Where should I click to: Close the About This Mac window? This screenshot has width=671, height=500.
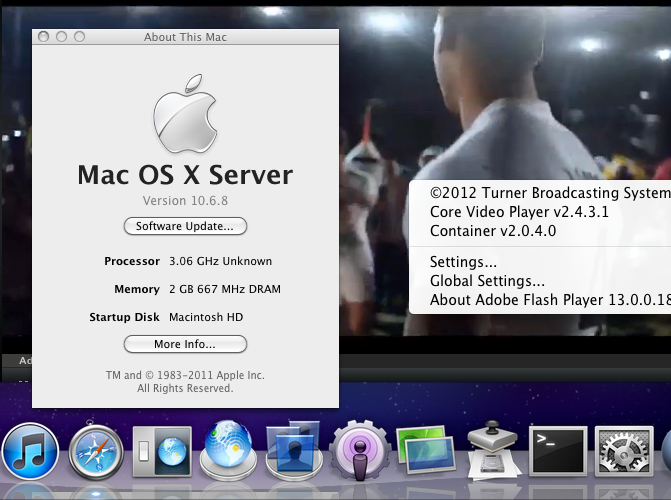coord(43,37)
